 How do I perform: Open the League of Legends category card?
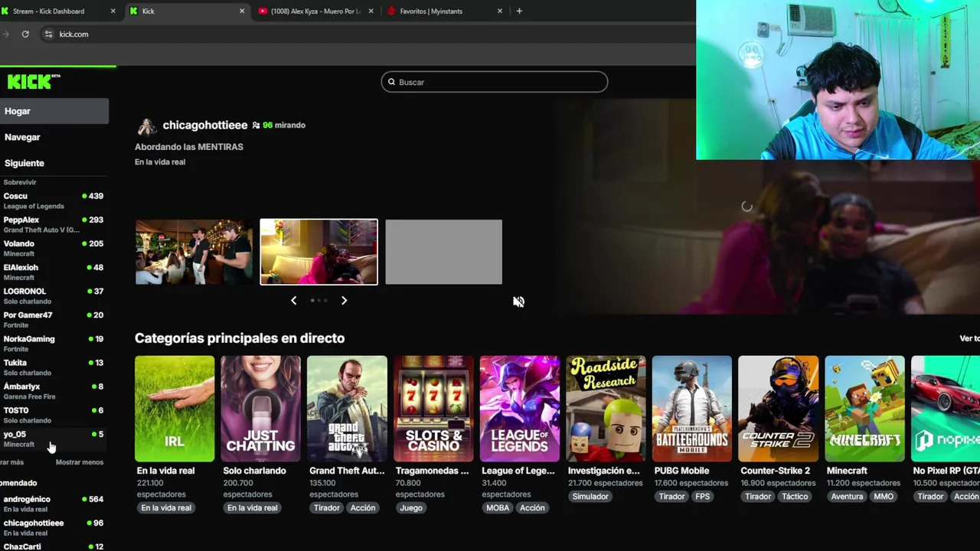click(x=520, y=409)
